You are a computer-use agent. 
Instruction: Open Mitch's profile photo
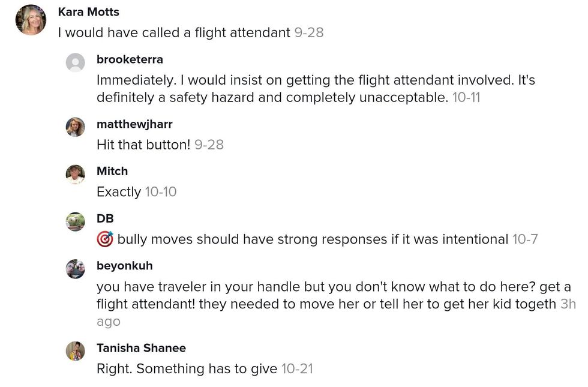tap(75, 174)
